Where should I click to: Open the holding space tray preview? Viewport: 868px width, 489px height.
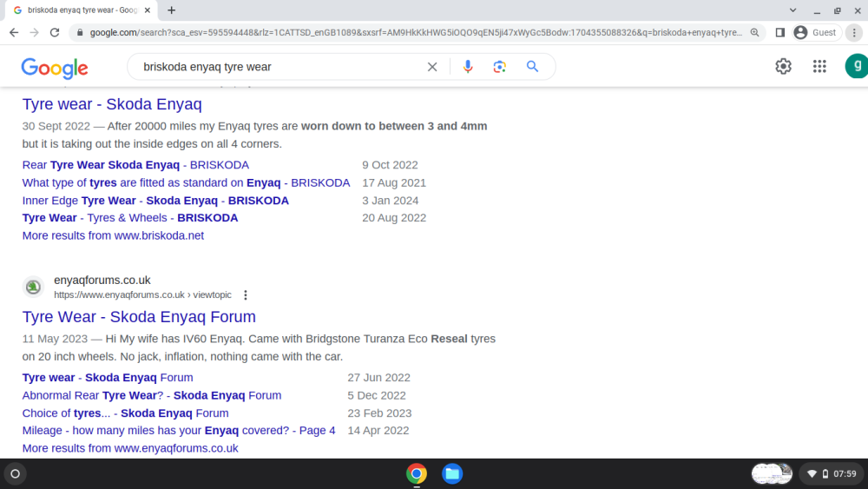772,473
